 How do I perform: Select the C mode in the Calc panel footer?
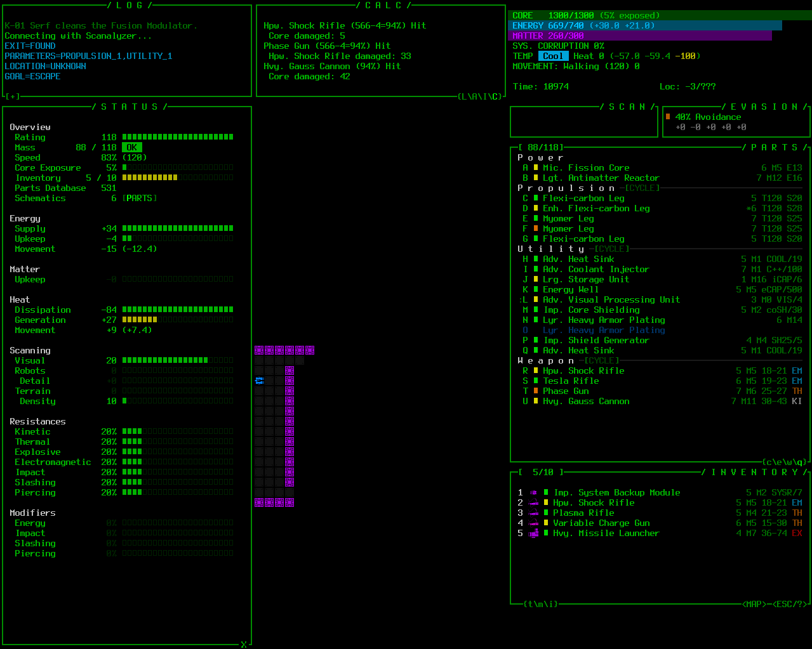pyautogui.click(x=495, y=96)
